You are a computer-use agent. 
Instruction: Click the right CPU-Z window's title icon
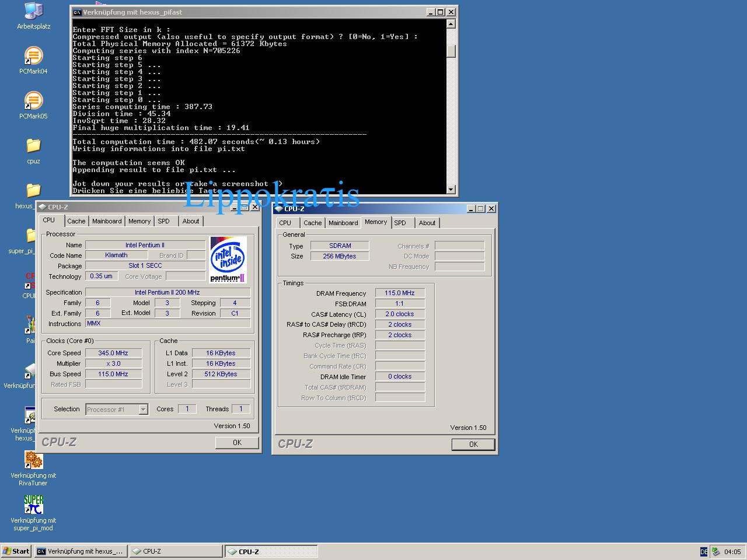click(x=279, y=208)
